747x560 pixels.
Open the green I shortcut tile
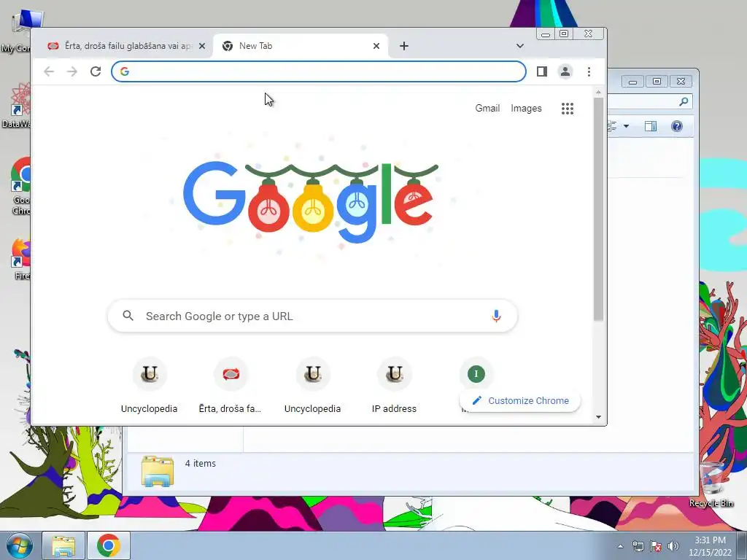[476, 374]
